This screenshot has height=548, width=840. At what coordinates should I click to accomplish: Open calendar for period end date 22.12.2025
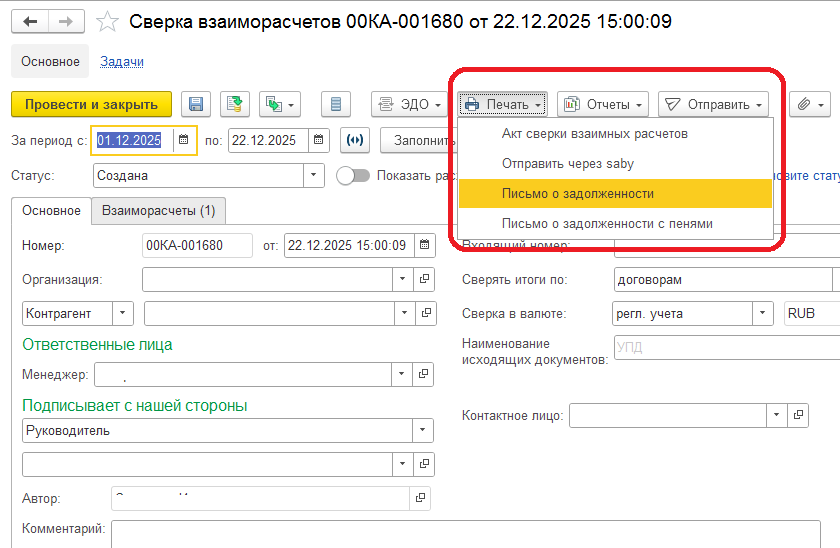point(318,140)
